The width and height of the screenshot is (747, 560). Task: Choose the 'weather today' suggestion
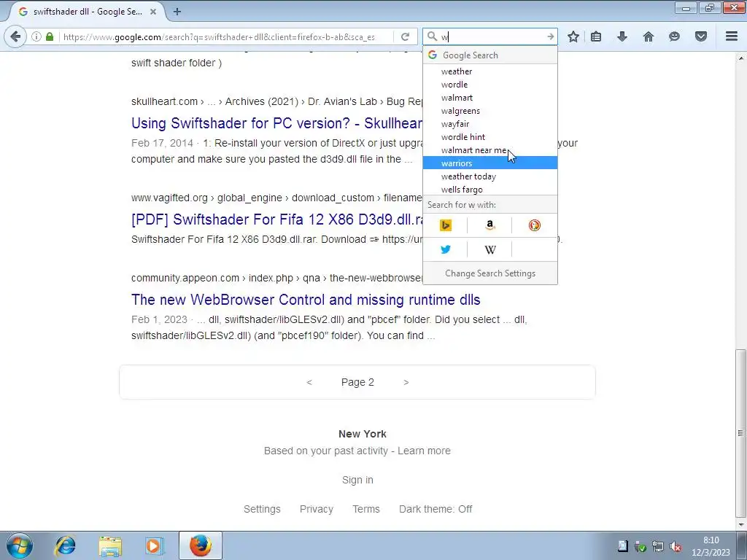coord(489,176)
